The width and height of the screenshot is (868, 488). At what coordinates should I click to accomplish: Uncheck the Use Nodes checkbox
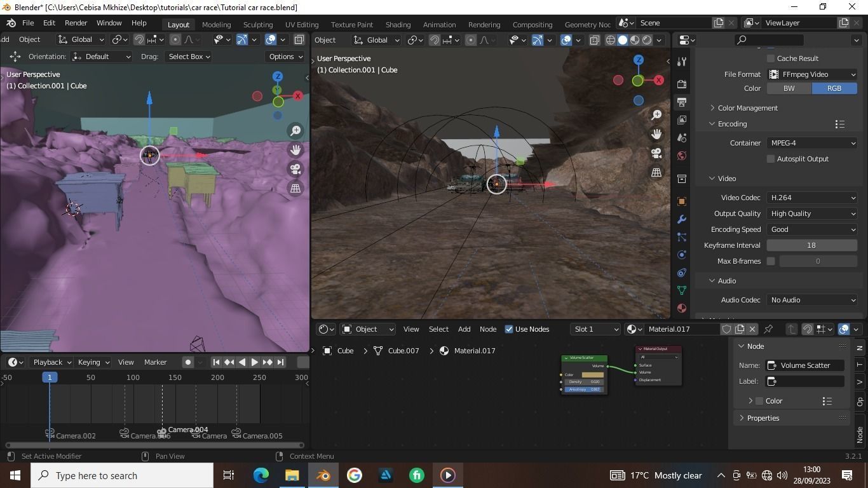(509, 329)
